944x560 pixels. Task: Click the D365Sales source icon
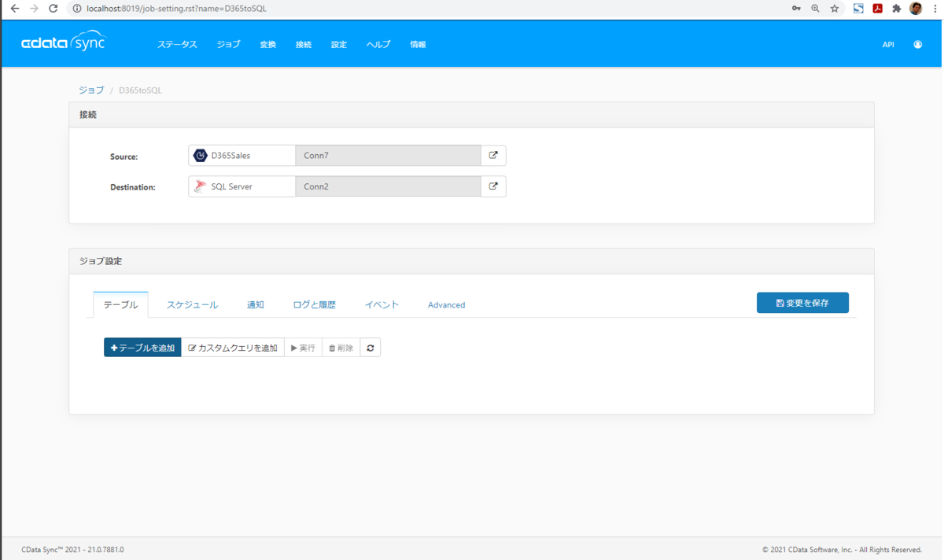click(201, 156)
